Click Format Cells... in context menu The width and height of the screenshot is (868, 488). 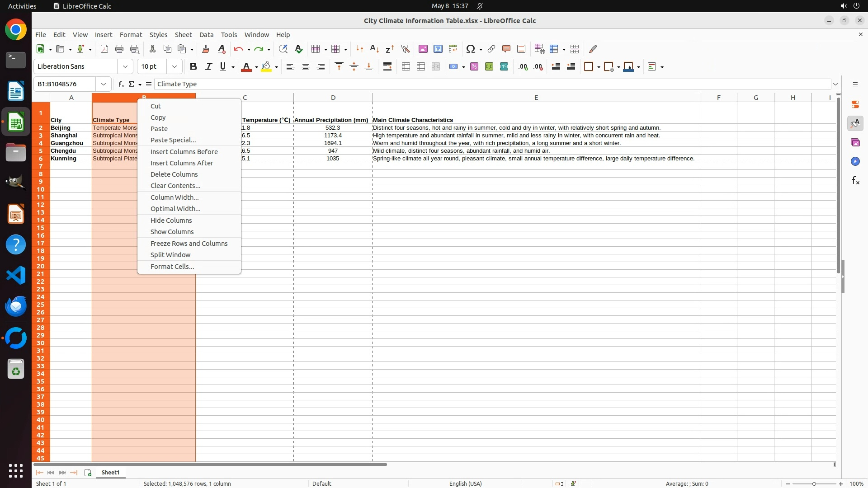pyautogui.click(x=172, y=266)
